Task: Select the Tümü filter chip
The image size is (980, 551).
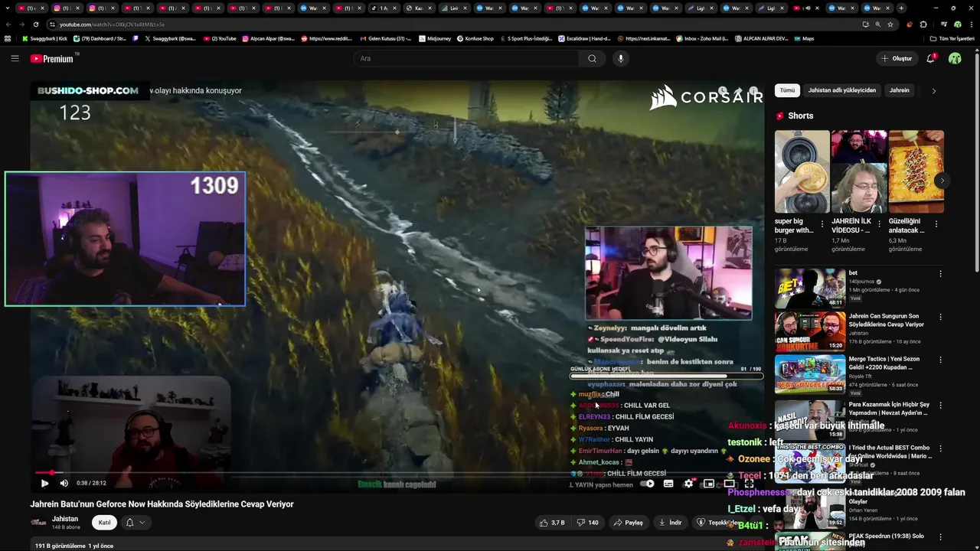Action: 787,90
